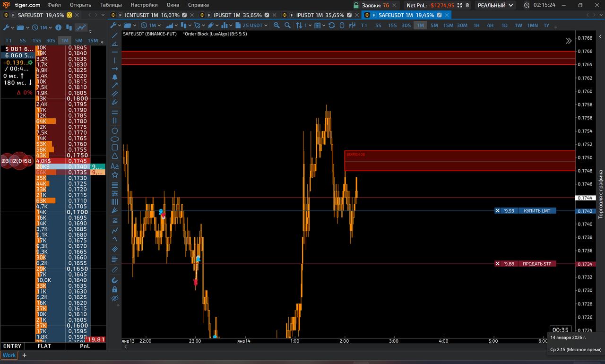Viewport: 605px width, 364px height.
Task: Open the chart type area dropdown
Action: coord(171,26)
